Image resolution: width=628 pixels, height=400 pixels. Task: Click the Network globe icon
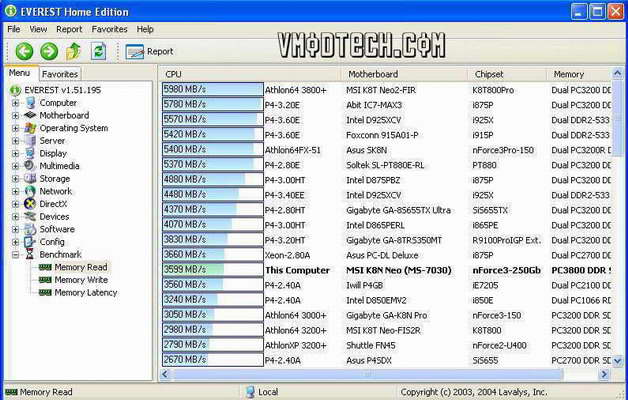(30, 191)
